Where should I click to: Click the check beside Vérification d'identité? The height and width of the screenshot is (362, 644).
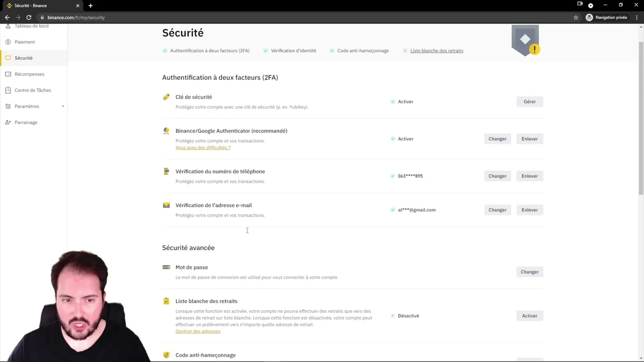coord(266,51)
